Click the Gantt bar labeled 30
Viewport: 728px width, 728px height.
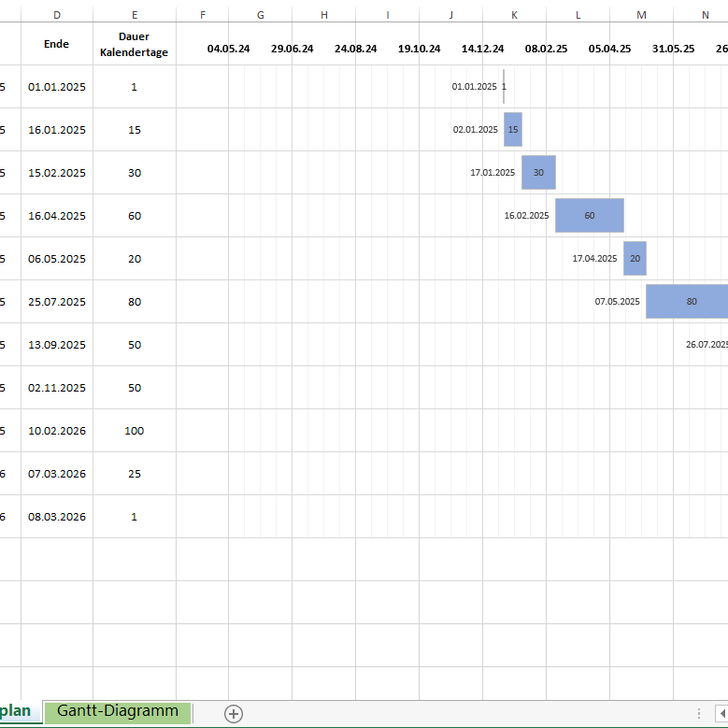[x=538, y=173]
